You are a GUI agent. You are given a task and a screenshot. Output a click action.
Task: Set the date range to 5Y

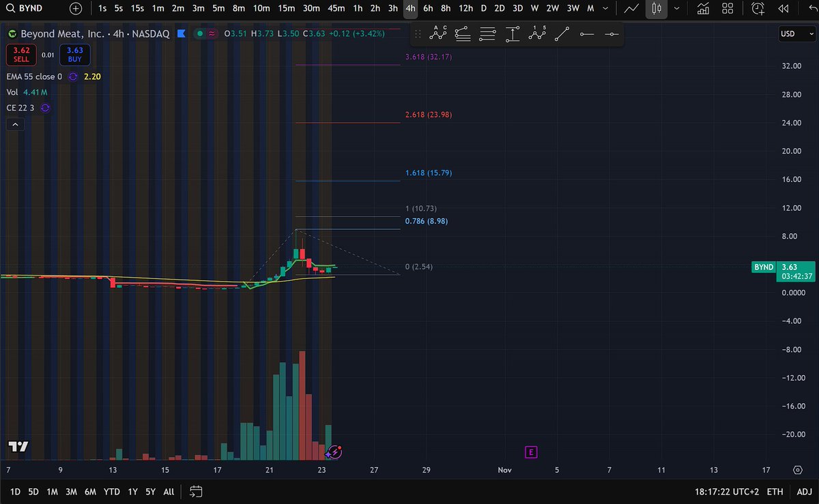point(150,491)
